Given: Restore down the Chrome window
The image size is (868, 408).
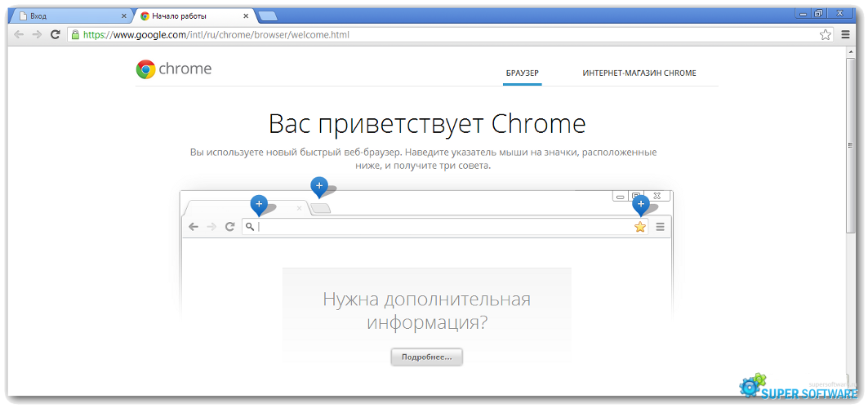Looking at the screenshot, I should coord(818,13).
